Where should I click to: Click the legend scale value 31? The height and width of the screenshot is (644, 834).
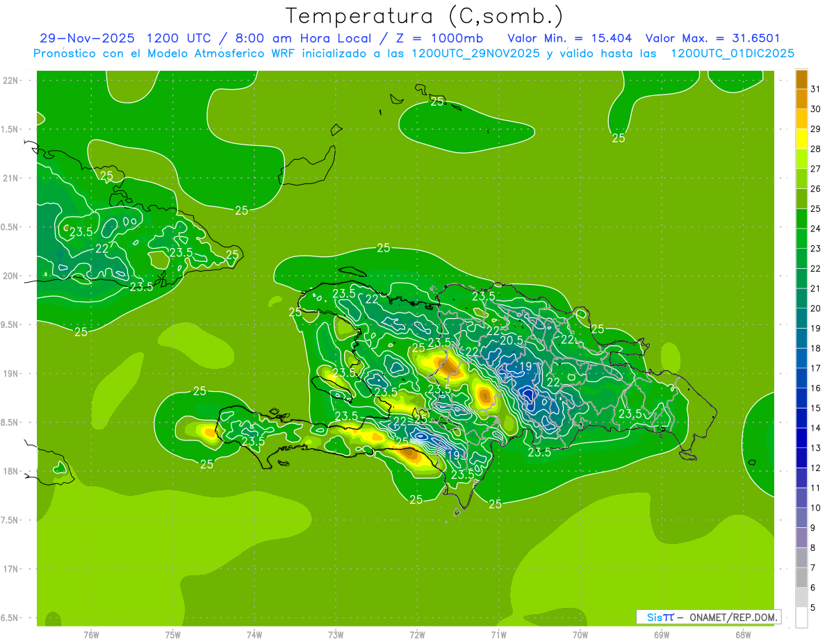816,89
